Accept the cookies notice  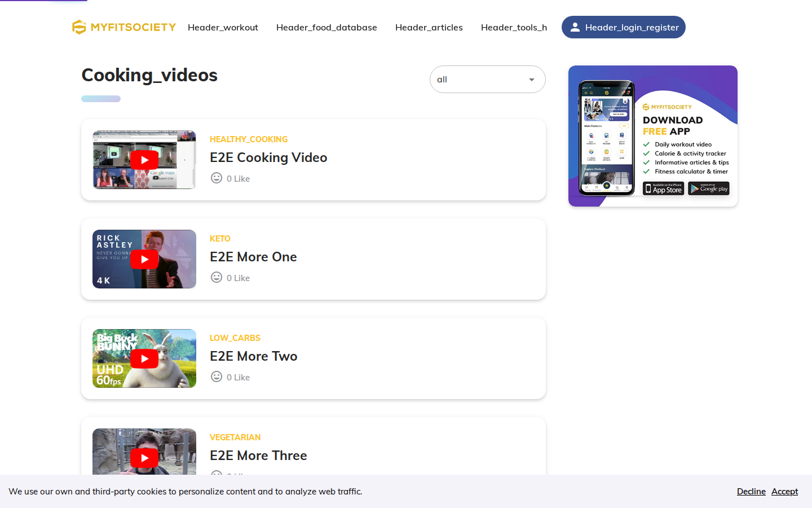pos(784,492)
